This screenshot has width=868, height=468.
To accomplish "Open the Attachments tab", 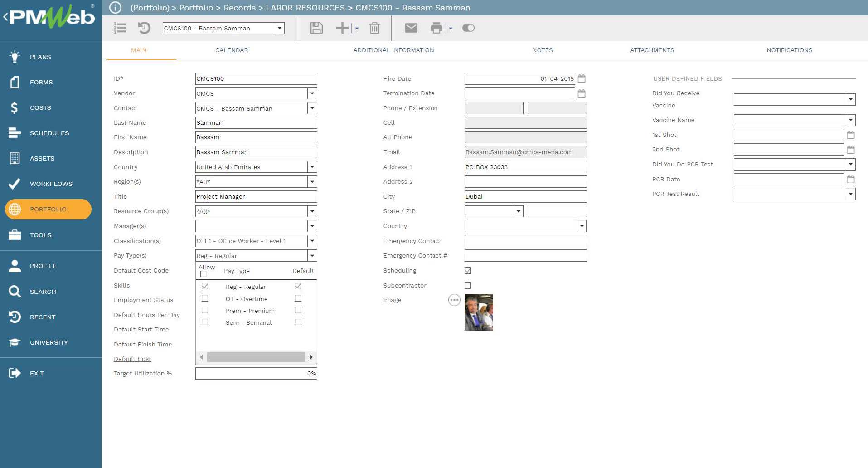I will pyautogui.click(x=652, y=50).
